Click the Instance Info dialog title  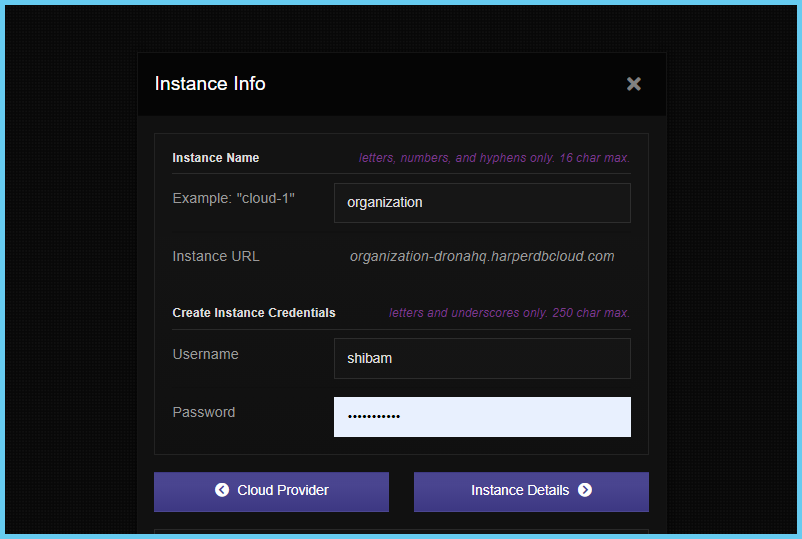210,84
